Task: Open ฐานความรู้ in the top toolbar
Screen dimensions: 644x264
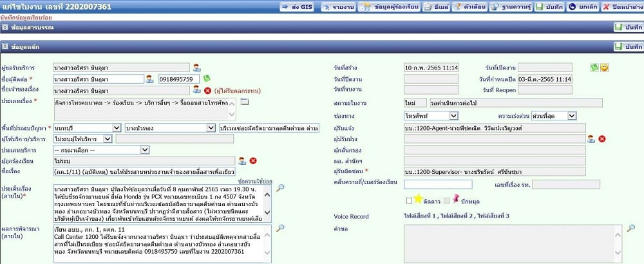Action: pos(511,7)
